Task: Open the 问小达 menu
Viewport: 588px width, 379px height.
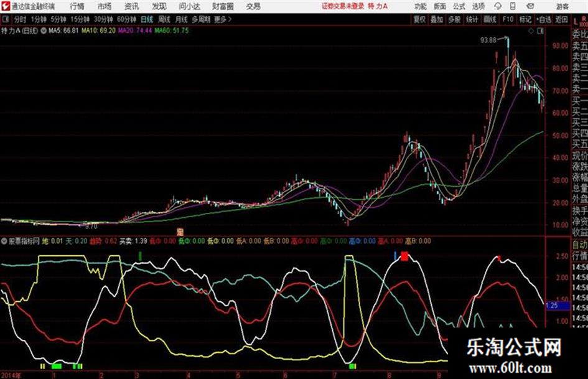Action: [x=189, y=6]
